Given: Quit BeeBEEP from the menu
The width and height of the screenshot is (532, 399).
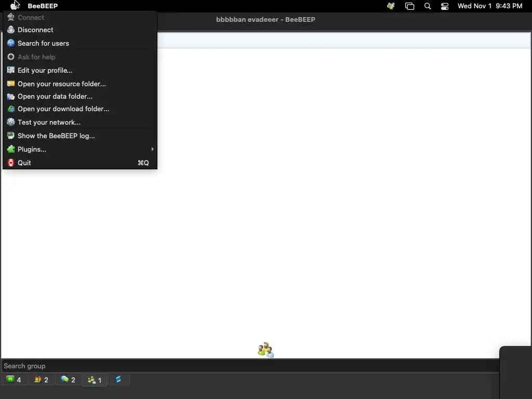Looking at the screenshot, I should tap(79, 163).
